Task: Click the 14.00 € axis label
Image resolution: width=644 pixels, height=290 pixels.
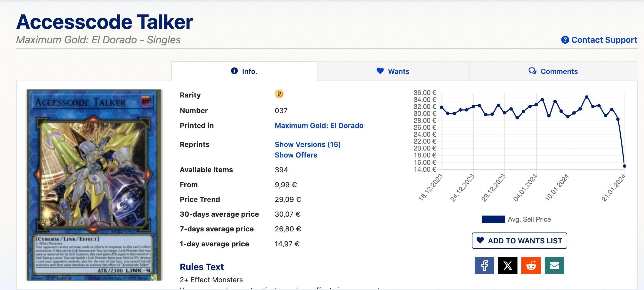Action: (x=425, y=169)
